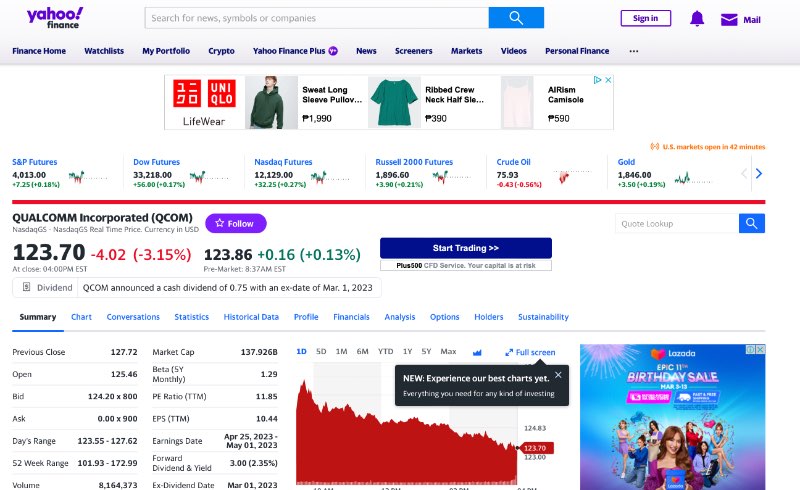Viewport: 800px width, 490px height.
Task: Click the blue search magnifier button
Action: tap(516, 18)
